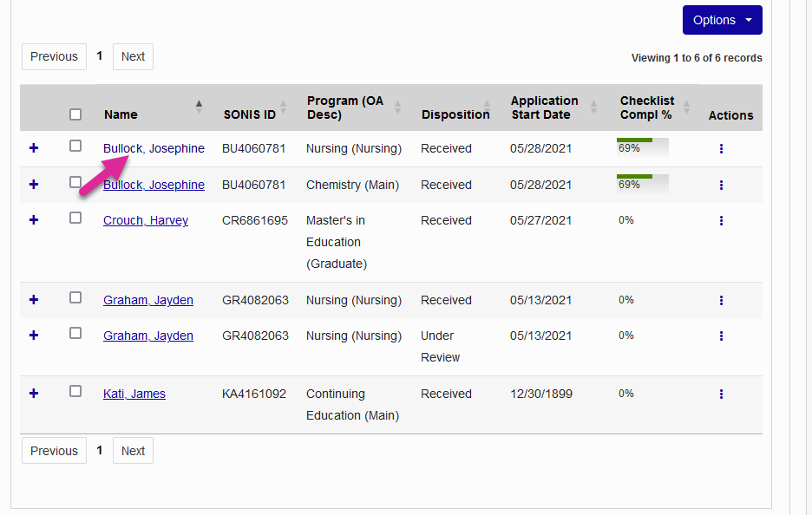Open the row actions menu for Graham, Jayden
812x515 pixels.
(x=721, y=299)
